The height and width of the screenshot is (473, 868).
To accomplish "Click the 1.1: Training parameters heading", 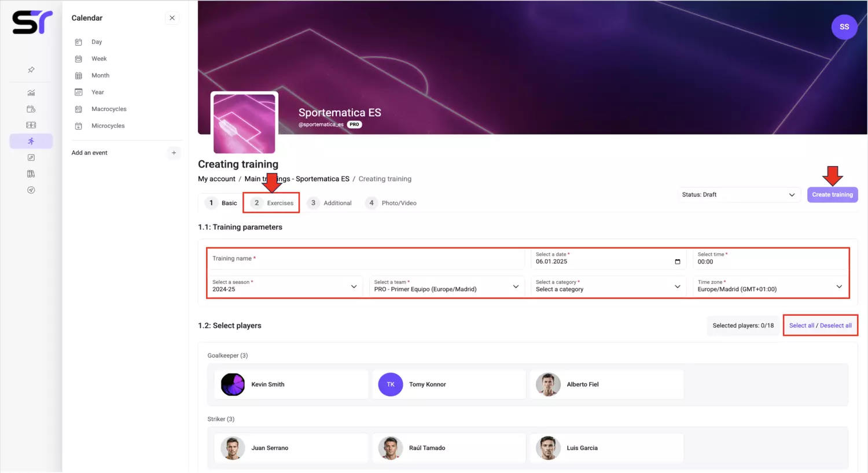I will click(240, 227).
